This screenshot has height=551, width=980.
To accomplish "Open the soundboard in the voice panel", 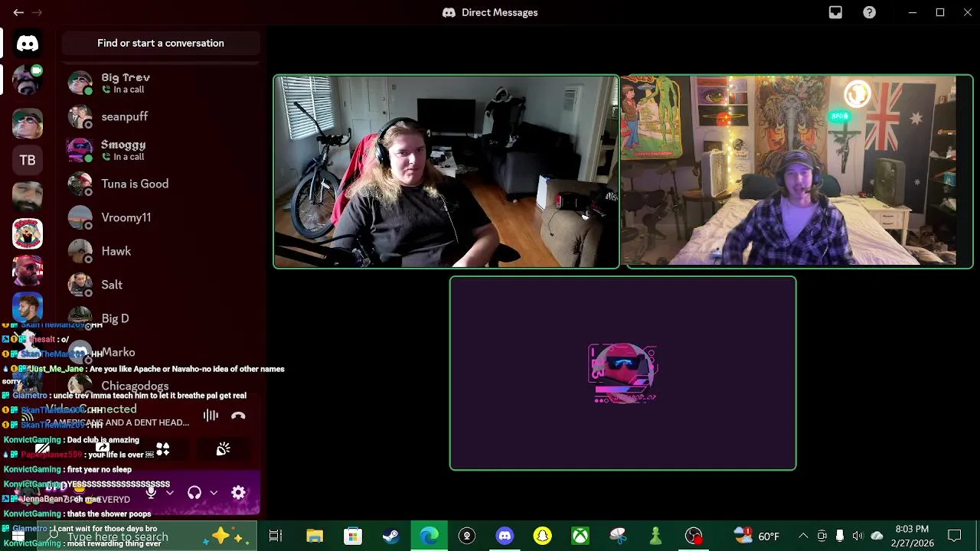I will coord(223,449).
